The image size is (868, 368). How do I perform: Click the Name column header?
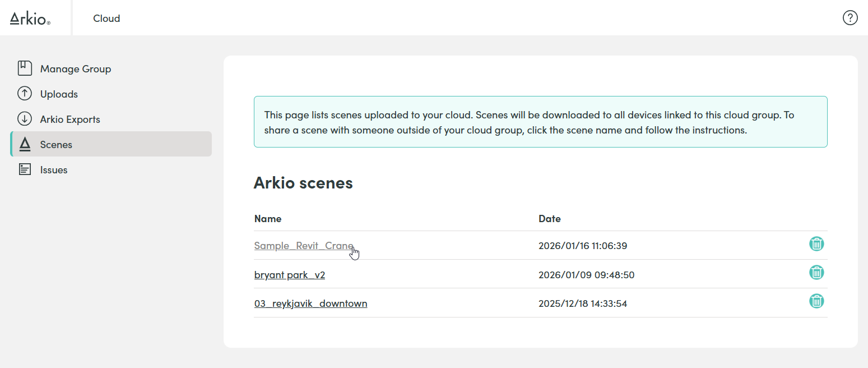tap(268, 219)
